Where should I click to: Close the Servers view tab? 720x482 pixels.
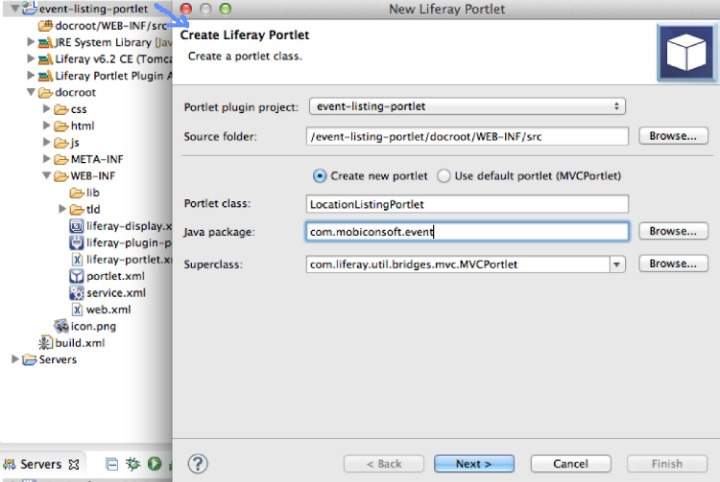point(73,465)
